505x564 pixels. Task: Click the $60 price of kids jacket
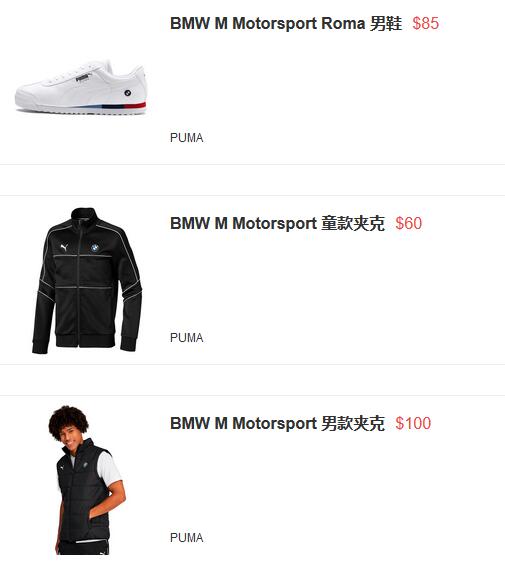click(409, 223)
